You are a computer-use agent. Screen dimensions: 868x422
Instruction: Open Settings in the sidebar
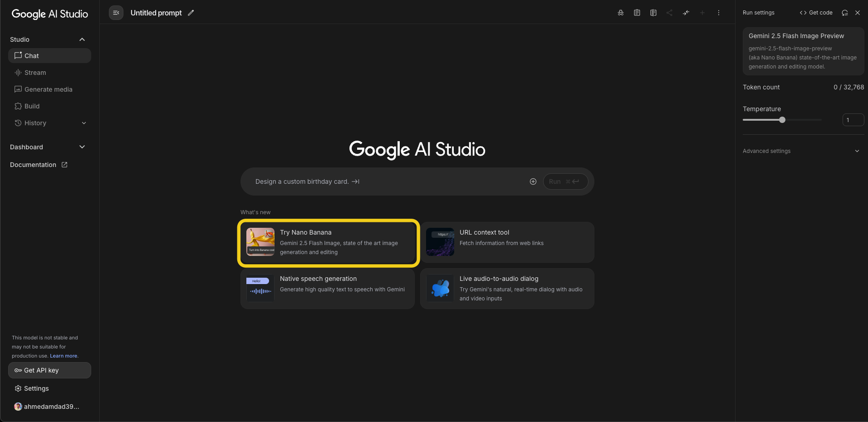point(49,388)
